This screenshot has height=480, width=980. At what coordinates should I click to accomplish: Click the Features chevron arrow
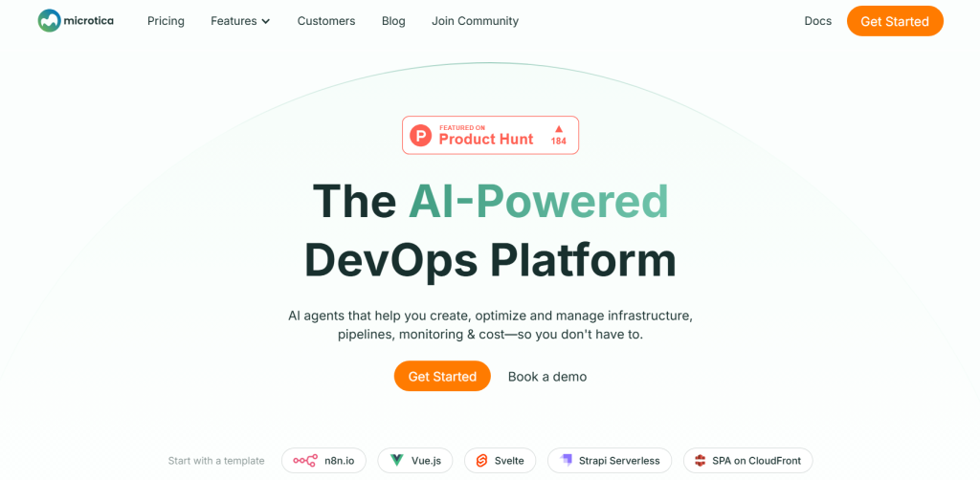266,21
